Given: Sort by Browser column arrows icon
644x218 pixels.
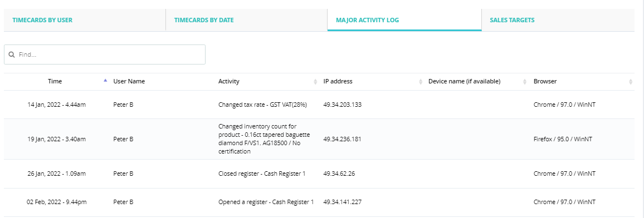Looking at the screenshot, I should (x=631, y=82).
